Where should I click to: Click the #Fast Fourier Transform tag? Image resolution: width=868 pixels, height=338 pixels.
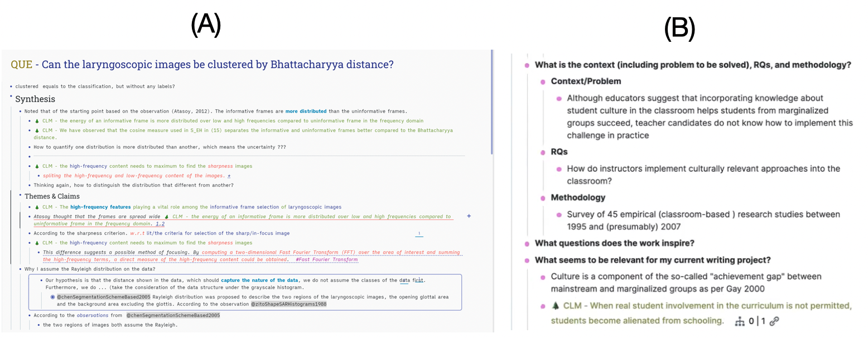point(326,259)
